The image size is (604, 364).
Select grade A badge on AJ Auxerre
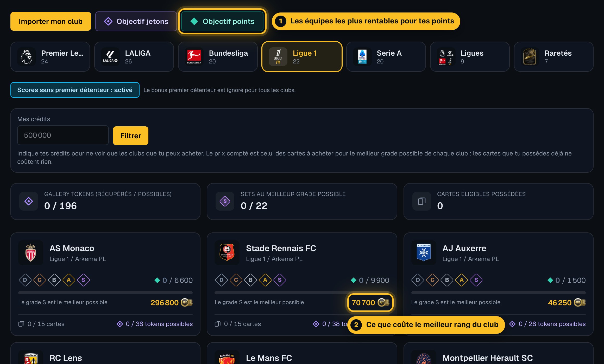(462, 280)
